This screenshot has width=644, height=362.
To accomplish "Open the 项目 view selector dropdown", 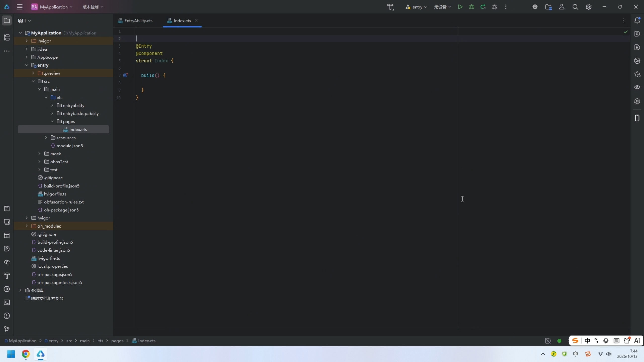I will click(x=24, y=21).
